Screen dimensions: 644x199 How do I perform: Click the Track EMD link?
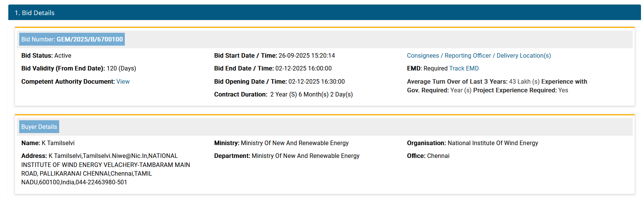464,69
